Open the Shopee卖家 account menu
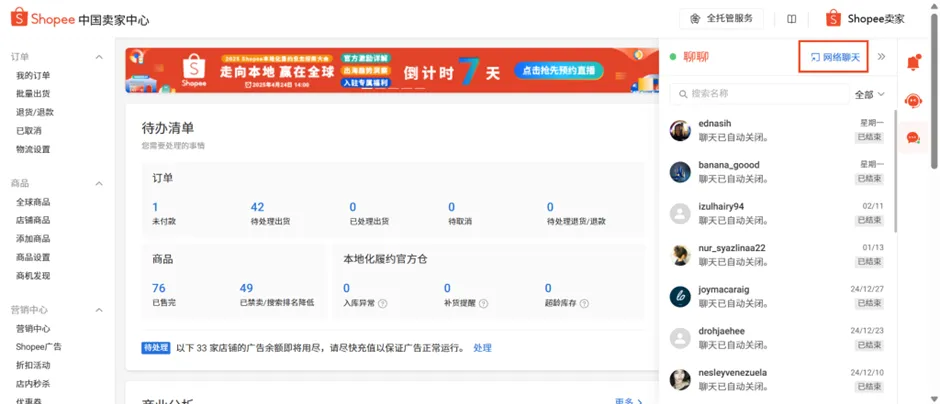The width and height of the screenshot is (940, 404). tap(865, 19)
